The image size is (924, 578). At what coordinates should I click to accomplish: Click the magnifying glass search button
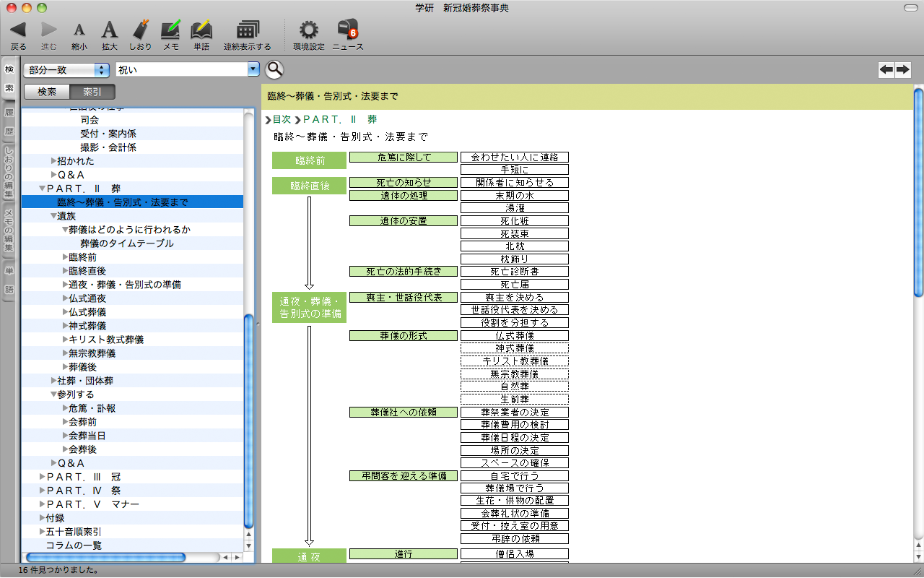click(x=274, y=69)
